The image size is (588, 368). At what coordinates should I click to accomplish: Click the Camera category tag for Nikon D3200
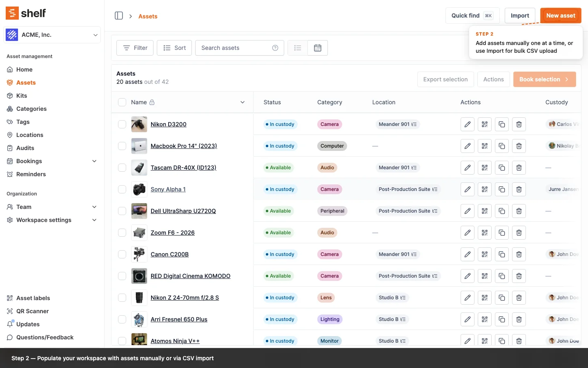(x=329, y=124)
